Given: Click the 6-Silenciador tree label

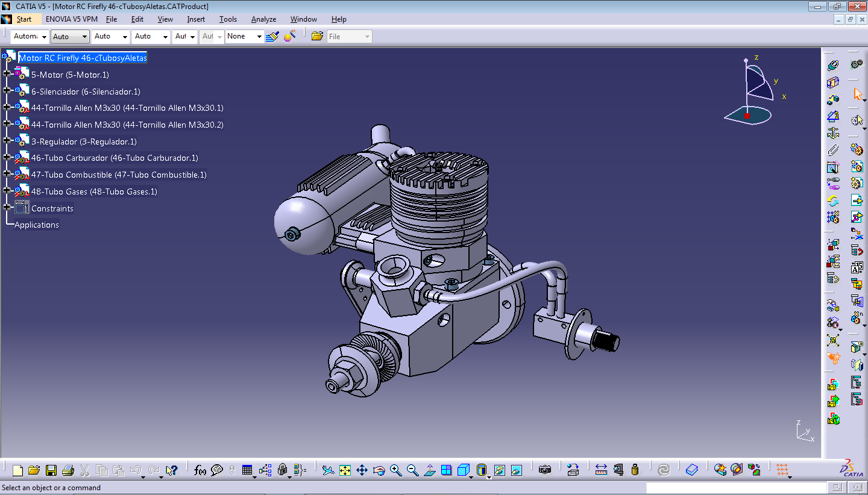Looking at the screenshot, I should coord(86,92).
